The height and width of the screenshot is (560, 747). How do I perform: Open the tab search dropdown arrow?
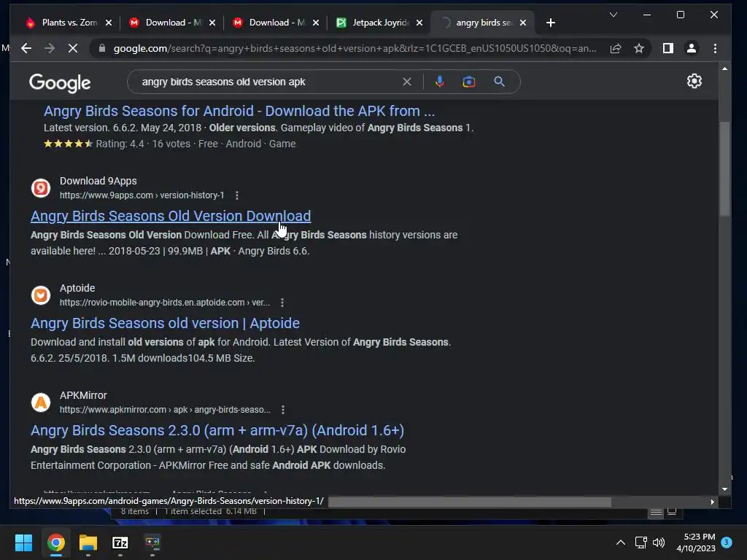click(614, 15)
